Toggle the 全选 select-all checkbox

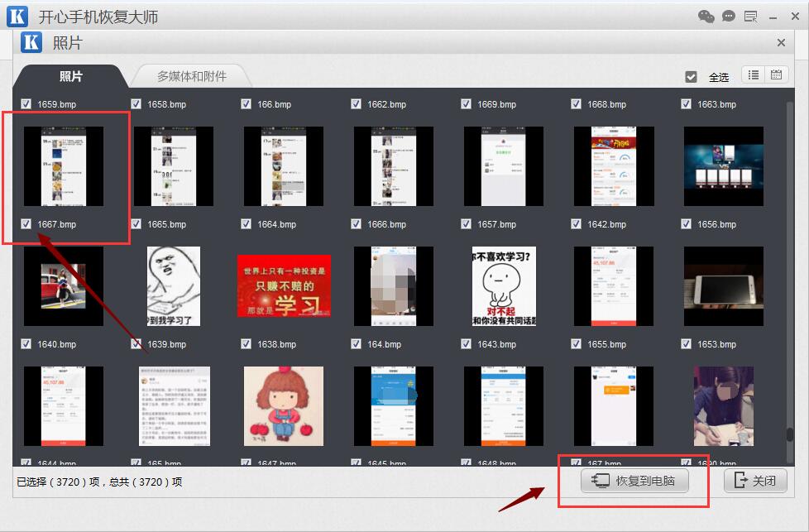tap(691, 77)
